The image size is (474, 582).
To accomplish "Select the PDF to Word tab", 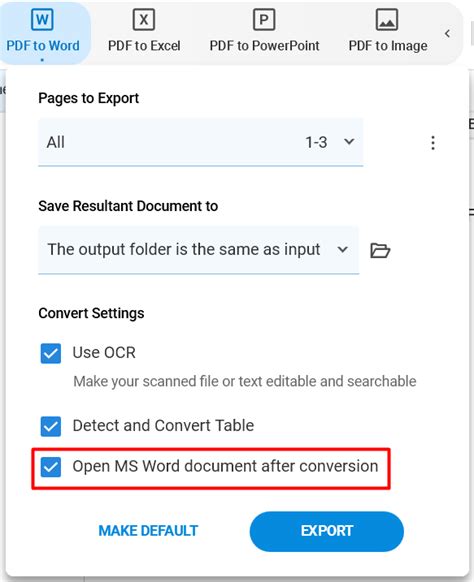I will coord(43,32).
